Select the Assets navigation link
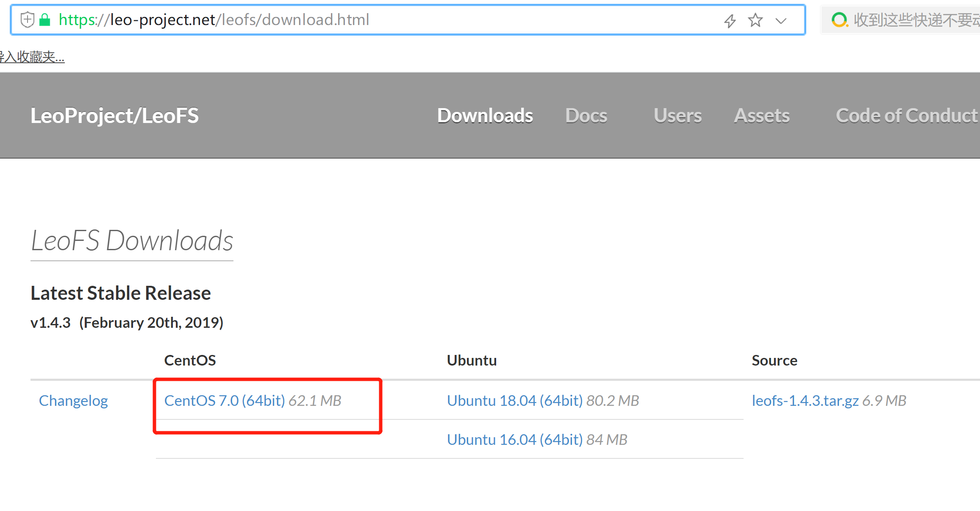Screen dimensions: 980x511 (761, 115)
